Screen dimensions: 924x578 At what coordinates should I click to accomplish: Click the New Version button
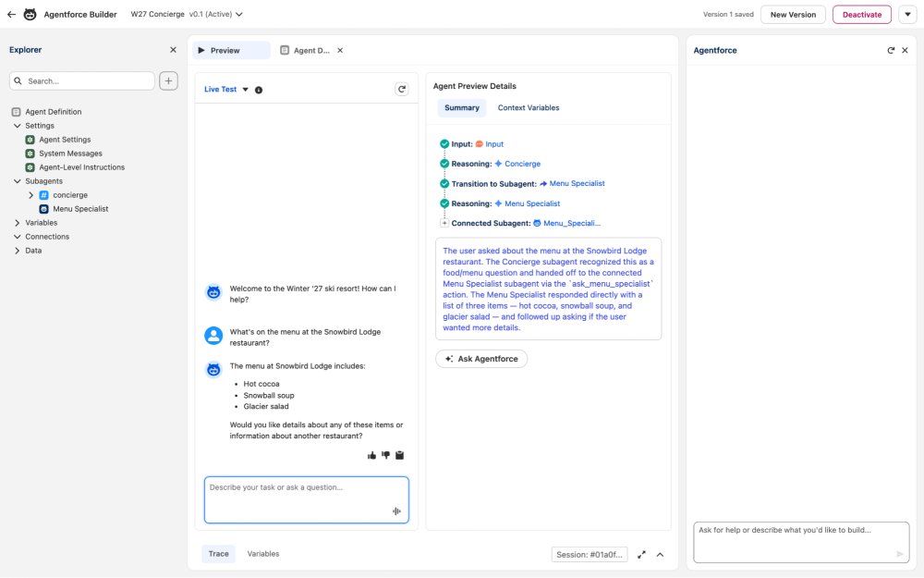pyautogui.click(x=793, y=14)
